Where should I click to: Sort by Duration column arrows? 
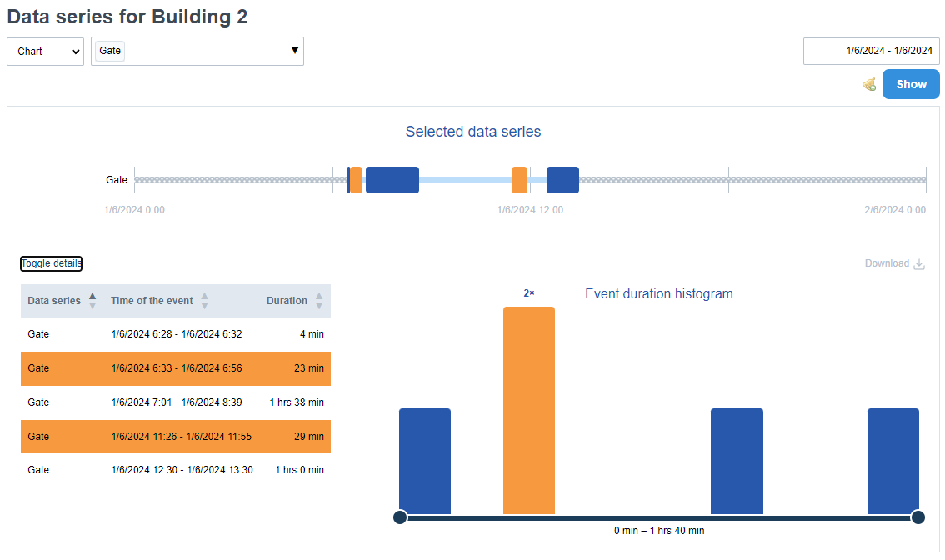point(318,301)
